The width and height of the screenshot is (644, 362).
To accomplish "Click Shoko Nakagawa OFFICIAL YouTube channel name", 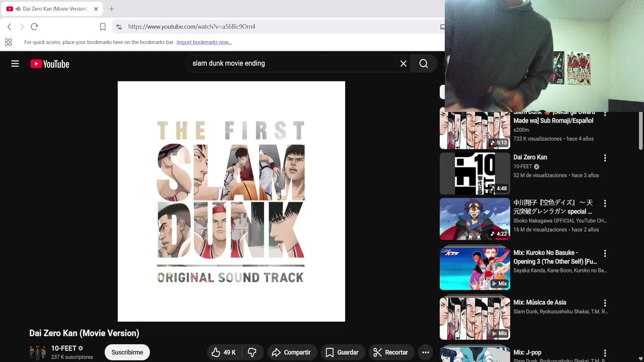I will pos(560,221).
